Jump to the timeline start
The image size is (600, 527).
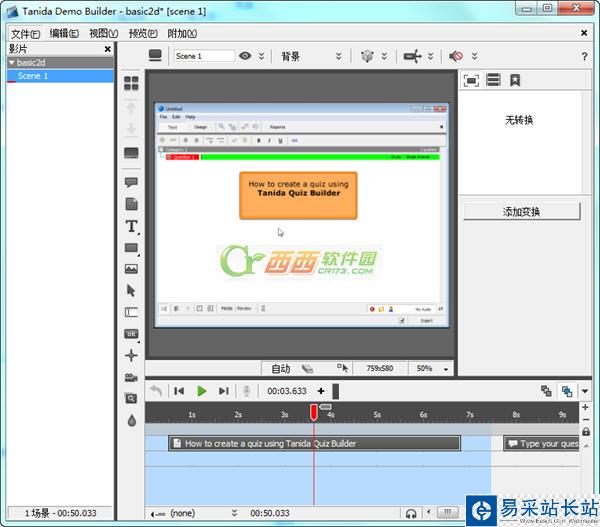pyautogui.click(x=179, y=391)
